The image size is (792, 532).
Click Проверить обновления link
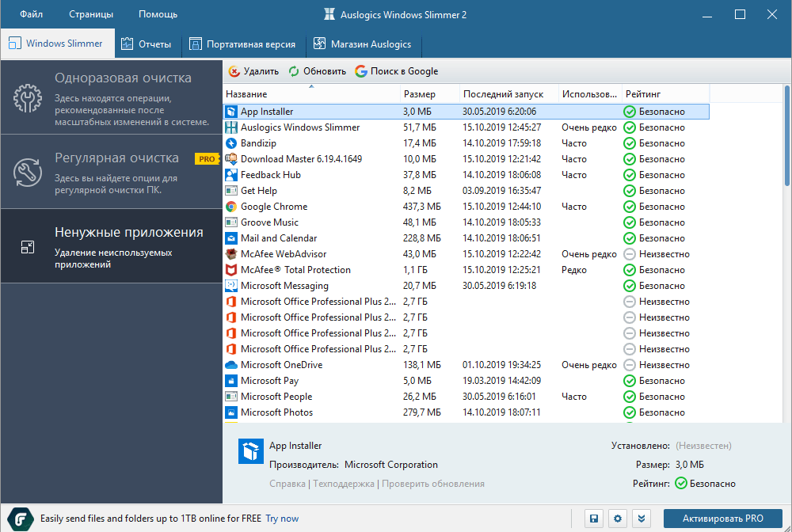tap(433, 484)
